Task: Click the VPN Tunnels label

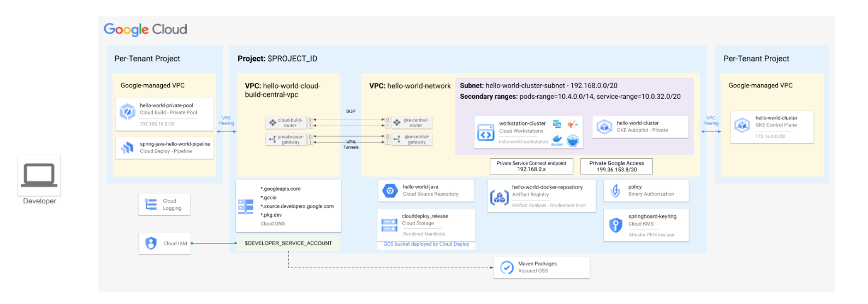Action: coord(351,145)
